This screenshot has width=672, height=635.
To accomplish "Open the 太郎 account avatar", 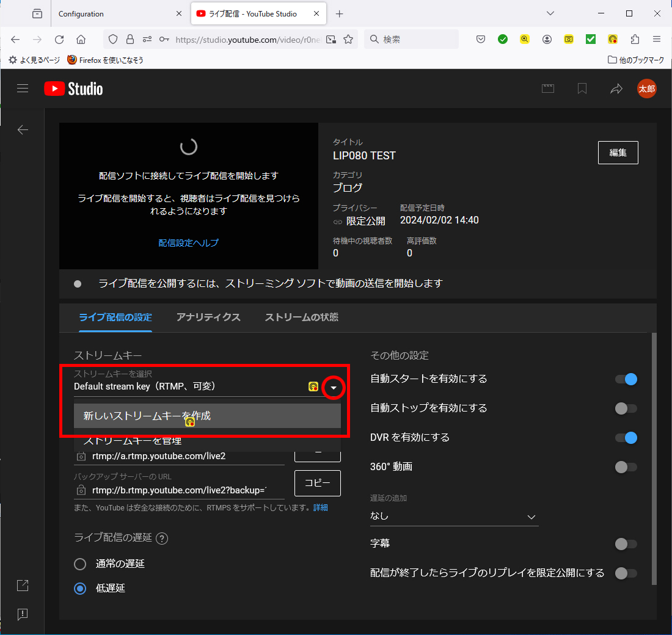I will pos(647,89).
